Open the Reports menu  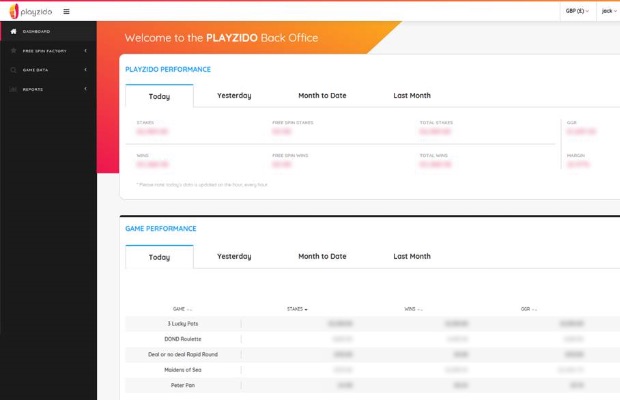coord(48,89)
